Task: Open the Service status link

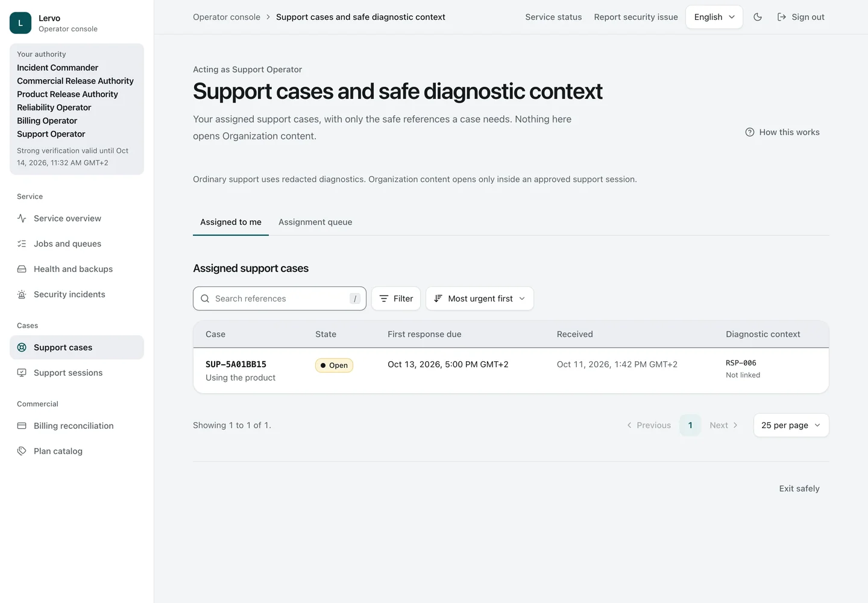Action: [553, 17]
